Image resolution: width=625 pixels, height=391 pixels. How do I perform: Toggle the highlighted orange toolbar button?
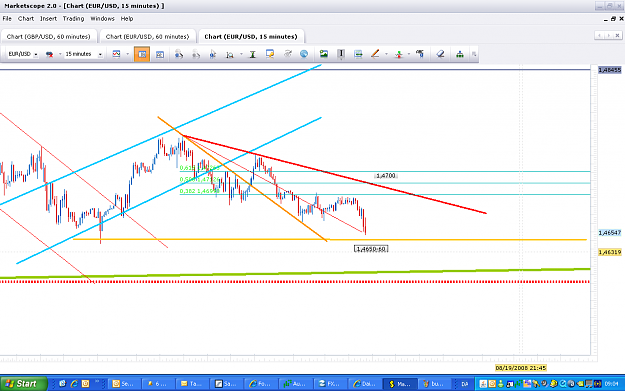pos(142,54)
